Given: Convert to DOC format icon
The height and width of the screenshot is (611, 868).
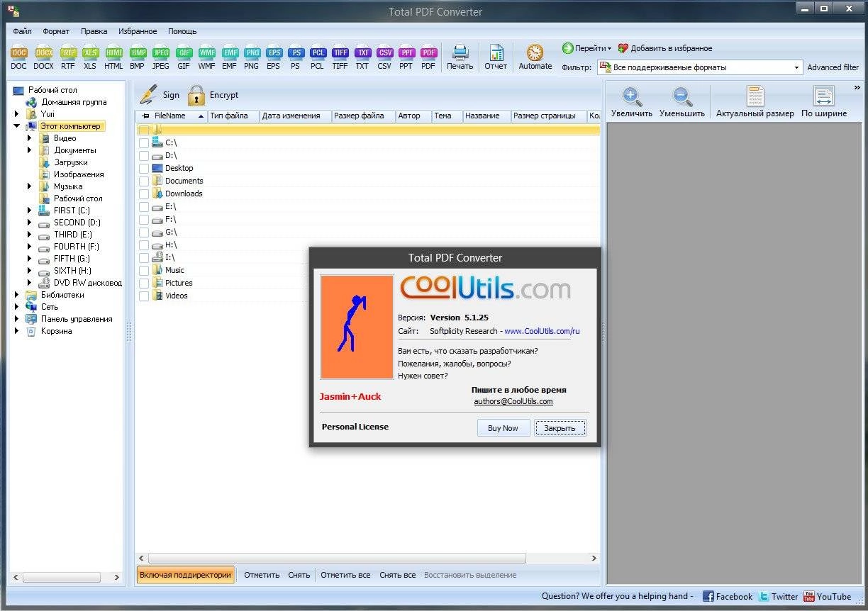Looking at the screenshot, I should [18, 57].
